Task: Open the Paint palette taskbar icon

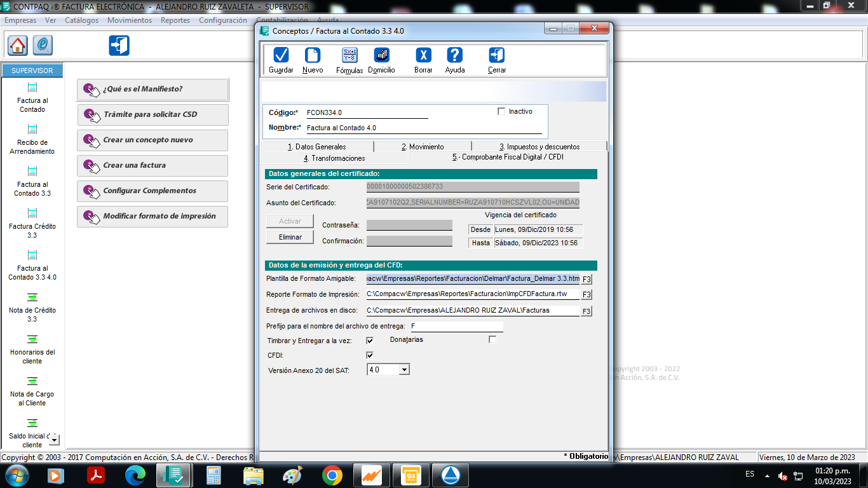Action: click(x=292, y=475)
